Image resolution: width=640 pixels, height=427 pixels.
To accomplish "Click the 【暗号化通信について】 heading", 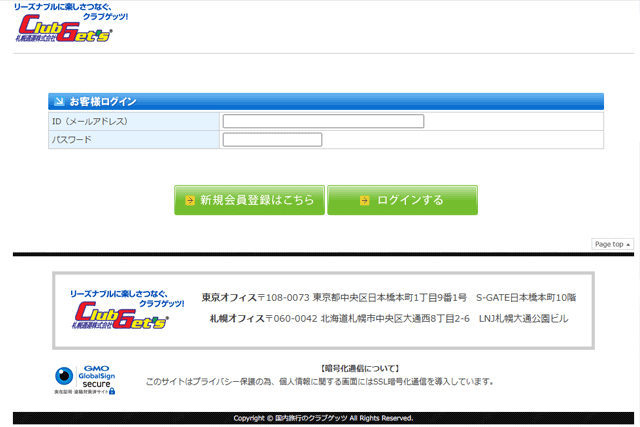I will pos(361,368).
